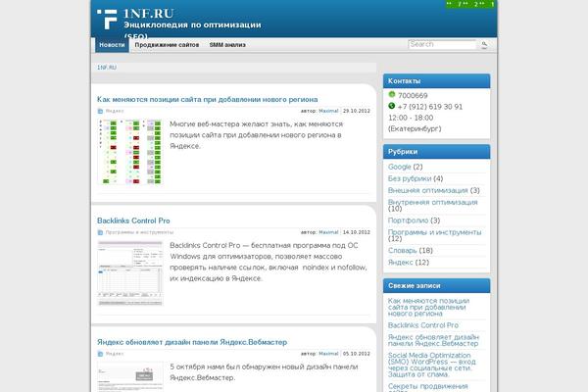Click the date 29.10.2012
This screenshot has width=588, height=392.
[x=357, y=111]
